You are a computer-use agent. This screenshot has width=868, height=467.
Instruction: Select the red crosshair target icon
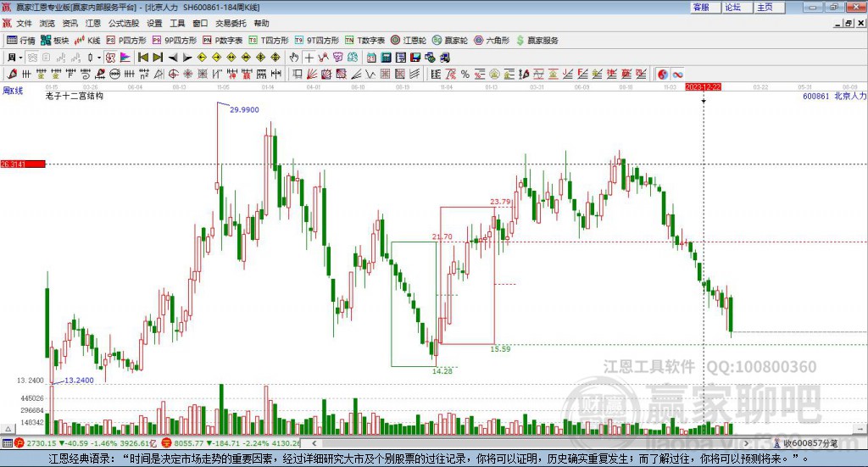[x=173, y=74]
